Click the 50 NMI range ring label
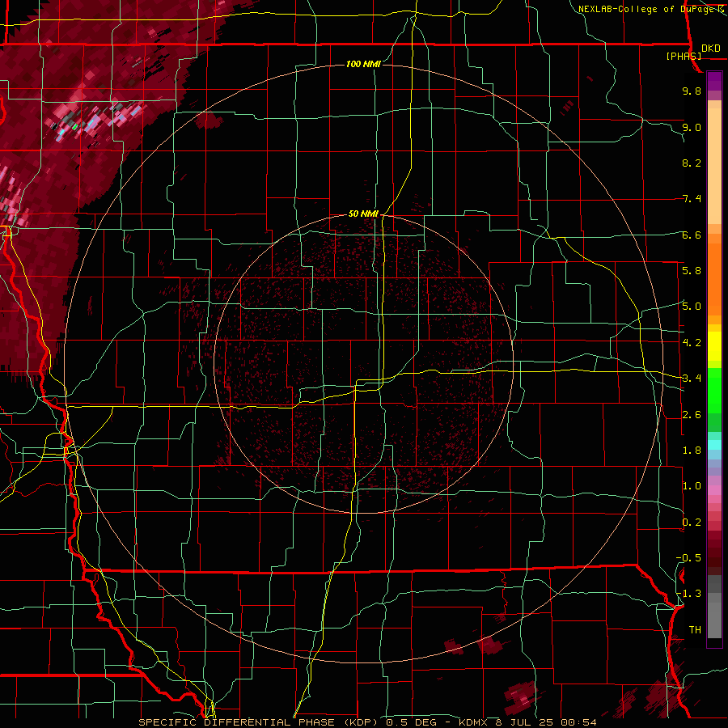 tap(363, 214)
